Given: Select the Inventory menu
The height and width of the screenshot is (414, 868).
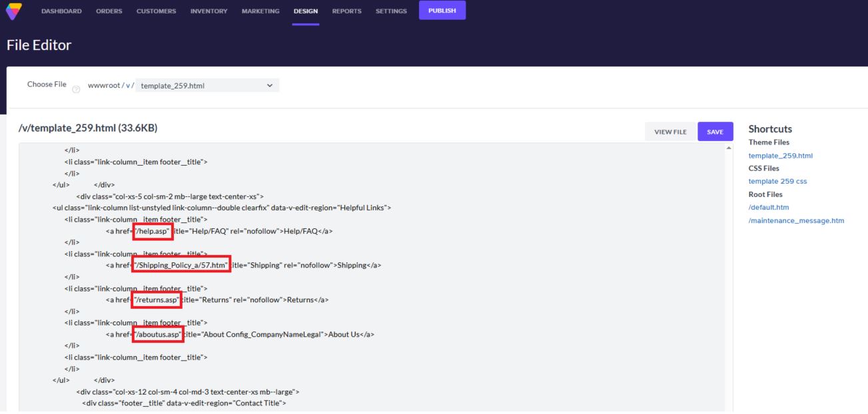Looking at the screenshot, I should coord(209,11).
